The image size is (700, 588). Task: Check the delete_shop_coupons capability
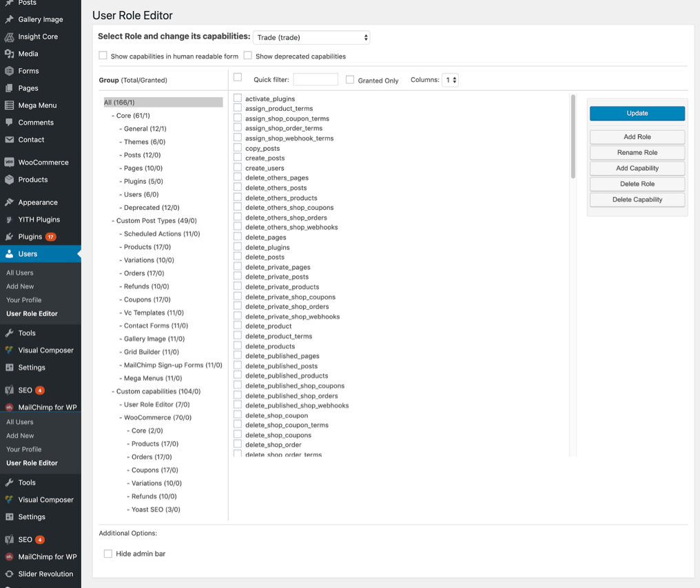tap(238, 434)
